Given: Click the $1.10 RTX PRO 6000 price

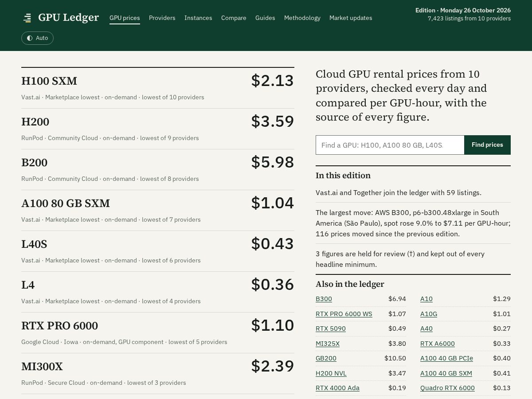Looking at the screenshot, I should (273, 325).
